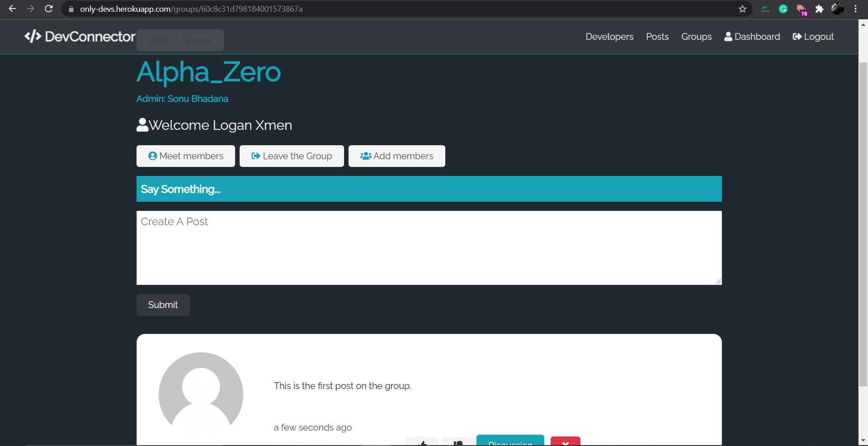Screen dimensions: 868x446
Task: Click the Alpha_Zero group title
Action: [x=208, y=72]
